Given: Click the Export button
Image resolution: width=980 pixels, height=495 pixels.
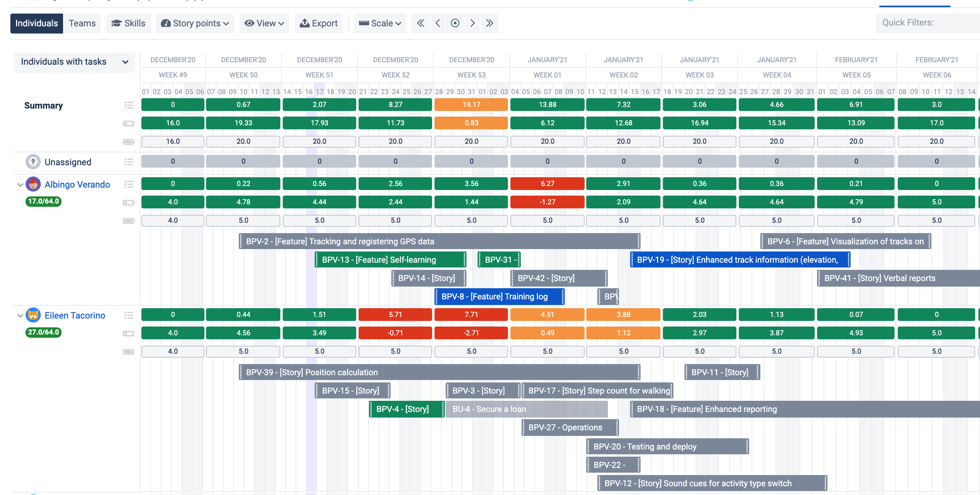Looking at the screenshot, I should tap(318, 23).
